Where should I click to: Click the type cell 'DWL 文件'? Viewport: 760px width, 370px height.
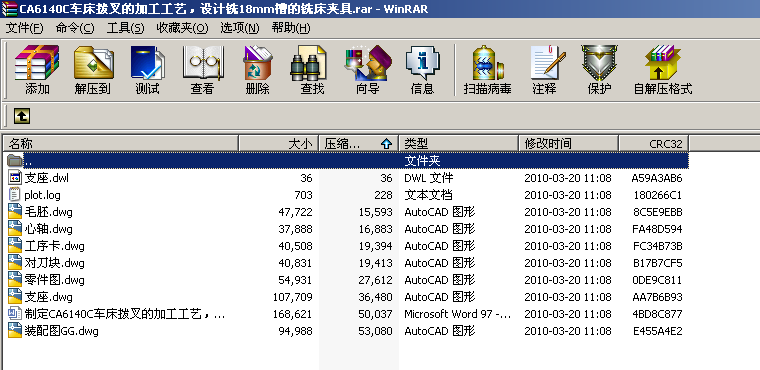[x=429, y=178]
